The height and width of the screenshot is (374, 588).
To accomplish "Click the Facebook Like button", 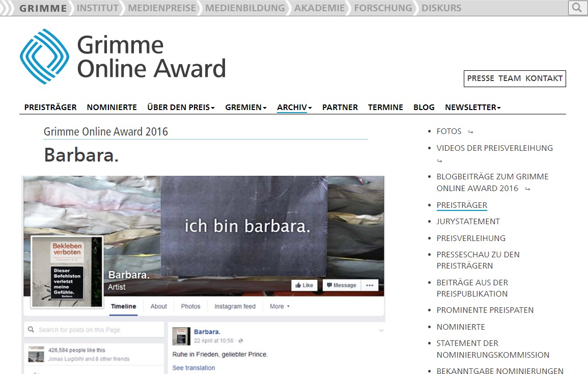I will pyautogui.click(x=304, y=285).
